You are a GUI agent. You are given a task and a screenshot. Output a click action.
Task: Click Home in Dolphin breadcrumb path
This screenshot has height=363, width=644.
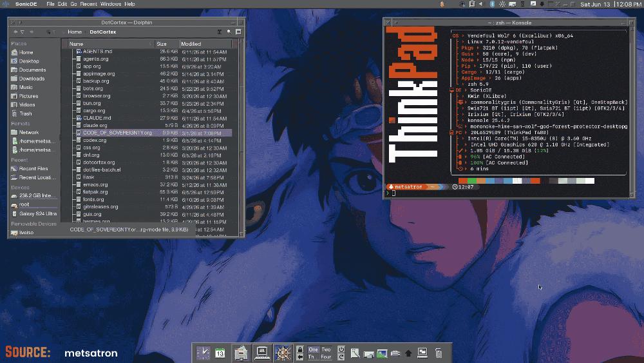coord(75,32)
